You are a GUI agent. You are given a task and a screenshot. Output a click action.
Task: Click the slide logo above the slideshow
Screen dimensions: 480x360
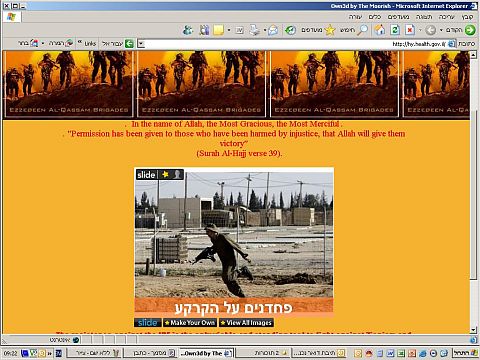pos(146,175)
